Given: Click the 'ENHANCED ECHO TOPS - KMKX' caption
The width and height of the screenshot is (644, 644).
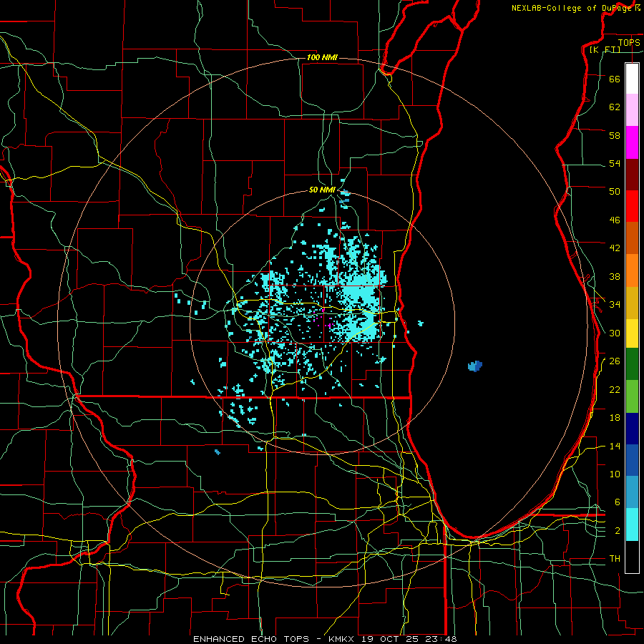Looking at the screenshot, I should 273,639.
